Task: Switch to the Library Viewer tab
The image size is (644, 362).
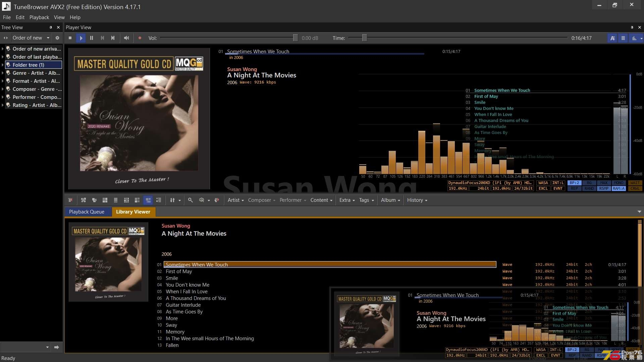Action: click(x=133, y=212)
